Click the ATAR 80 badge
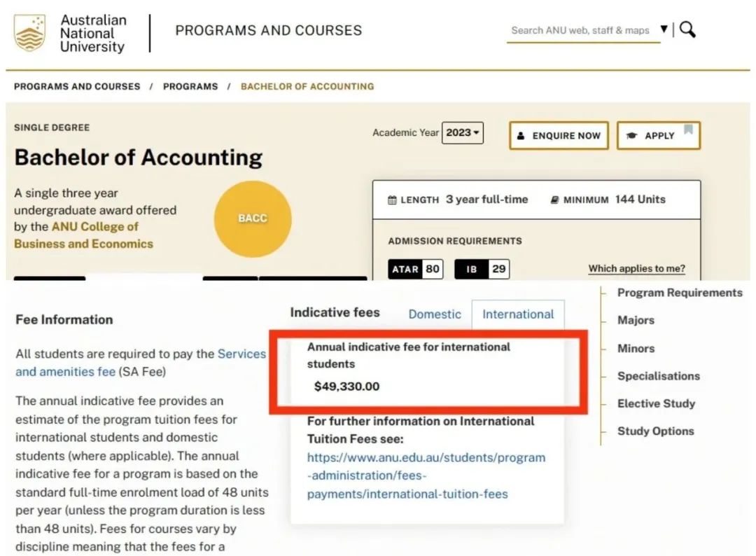756x556 pixels. click(416, 269)
